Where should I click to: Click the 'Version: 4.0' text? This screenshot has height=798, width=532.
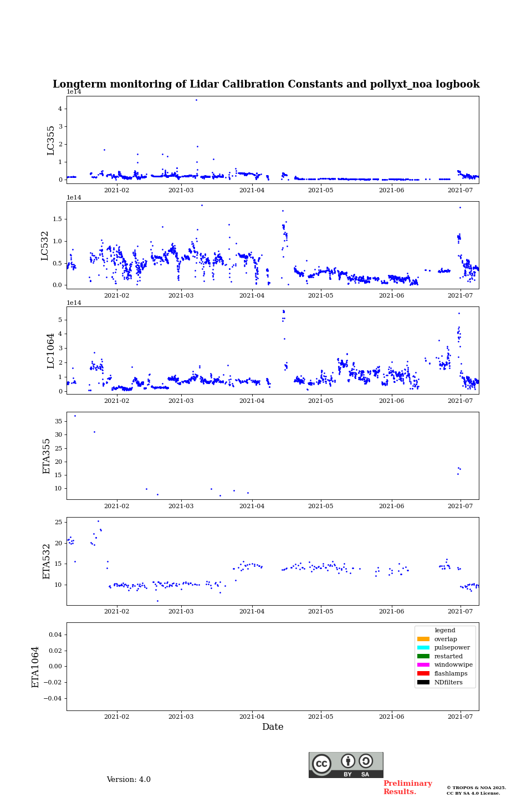pos(129,780)
